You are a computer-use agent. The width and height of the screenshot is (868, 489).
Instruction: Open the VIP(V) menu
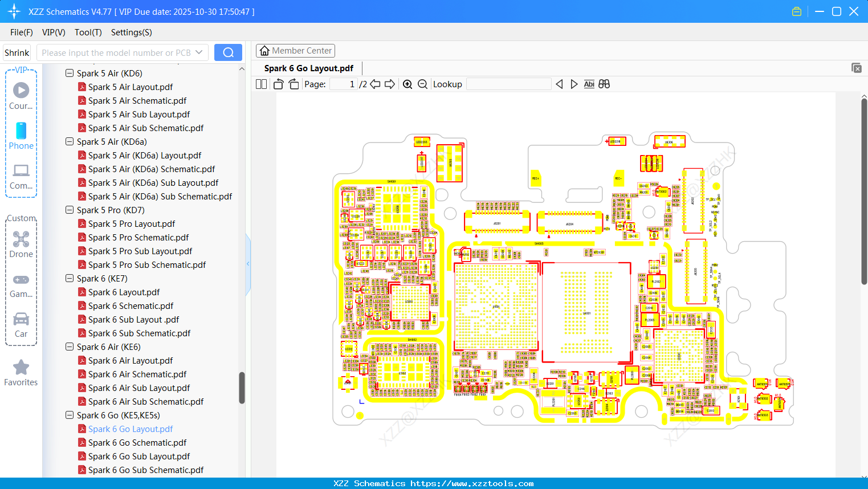[x=53, y=32]
